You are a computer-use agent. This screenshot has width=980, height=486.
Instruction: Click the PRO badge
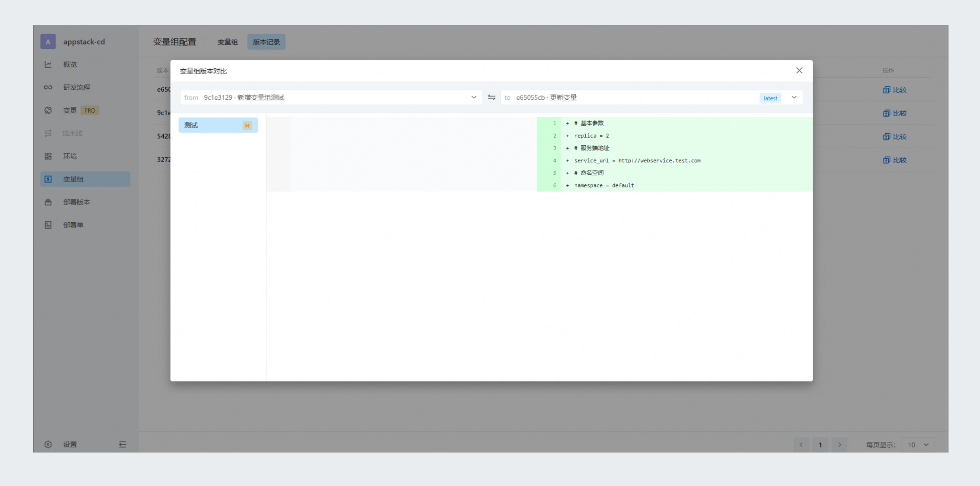90,110
